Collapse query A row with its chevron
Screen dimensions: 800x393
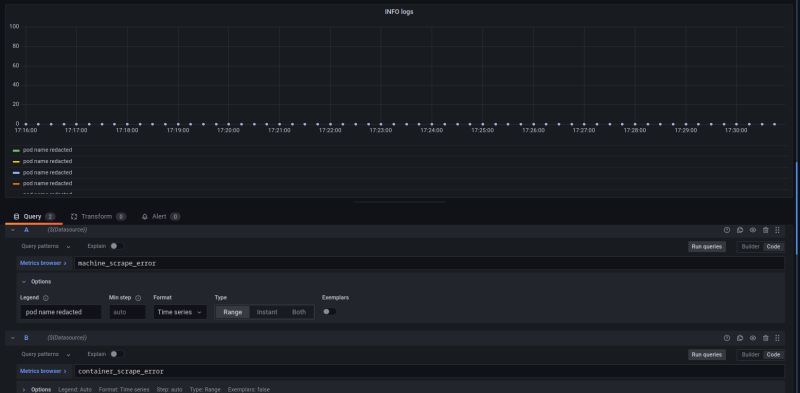point(13,230)
